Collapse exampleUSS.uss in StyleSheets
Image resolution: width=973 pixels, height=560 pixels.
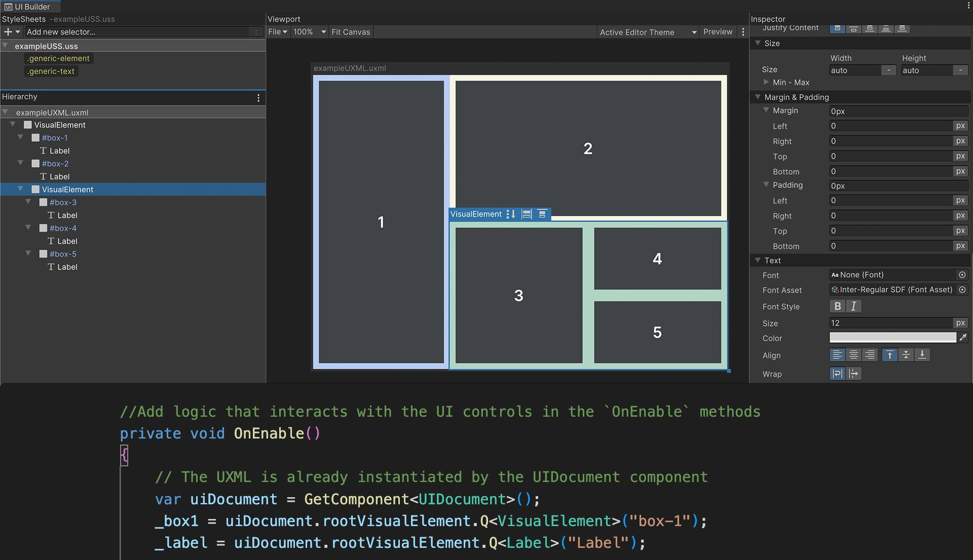5,46
